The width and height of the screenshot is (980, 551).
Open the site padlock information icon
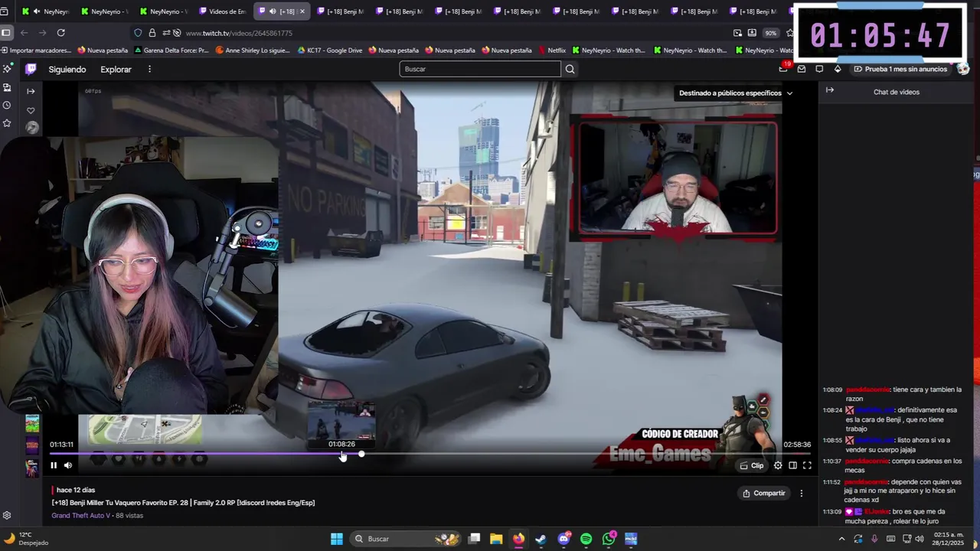(152, 33)
